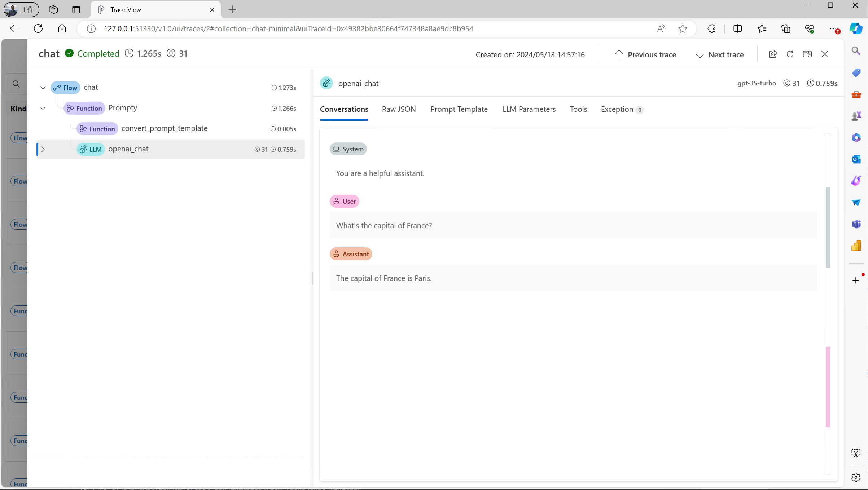Collapse the Prompty Function node

43,108
